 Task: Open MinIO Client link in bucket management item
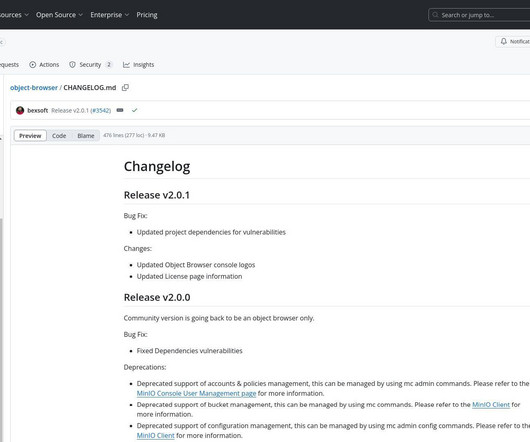(x=491, y=404)
